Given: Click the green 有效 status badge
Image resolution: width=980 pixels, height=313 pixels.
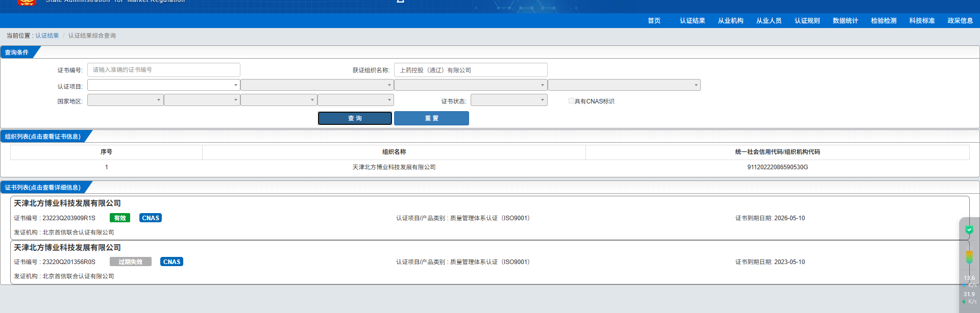Looking at the screenshot, I should [120, 218].
